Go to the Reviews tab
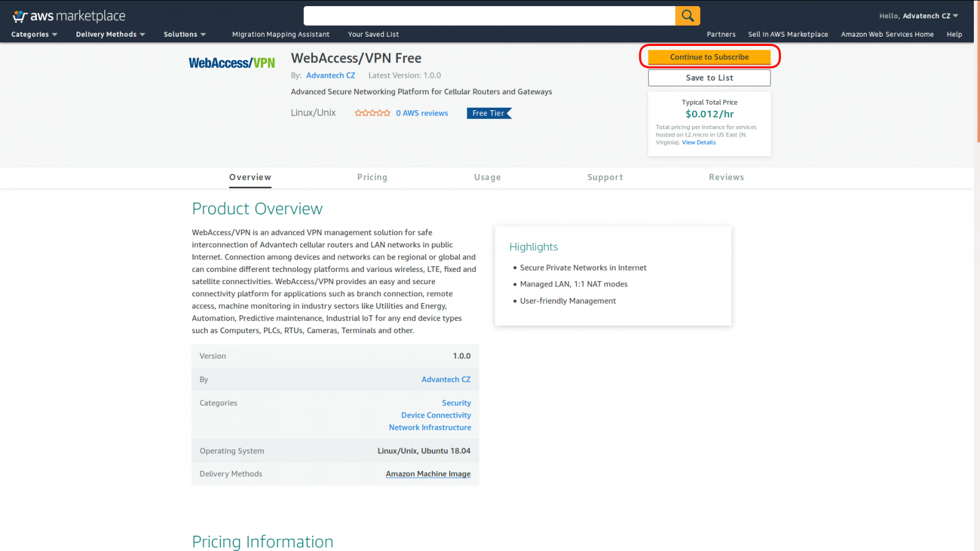This screenshot has width=980, height=551. pyautogui.click(x=726, y=178)
